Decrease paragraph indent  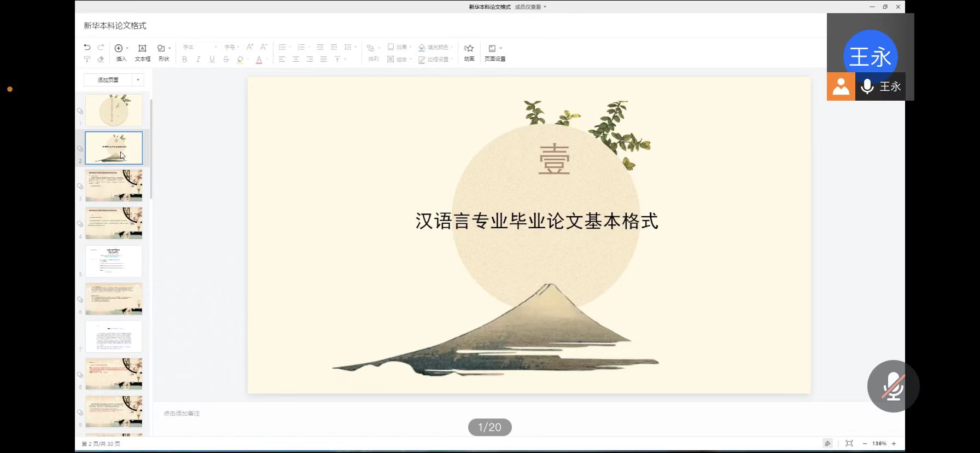coord(320,47)
